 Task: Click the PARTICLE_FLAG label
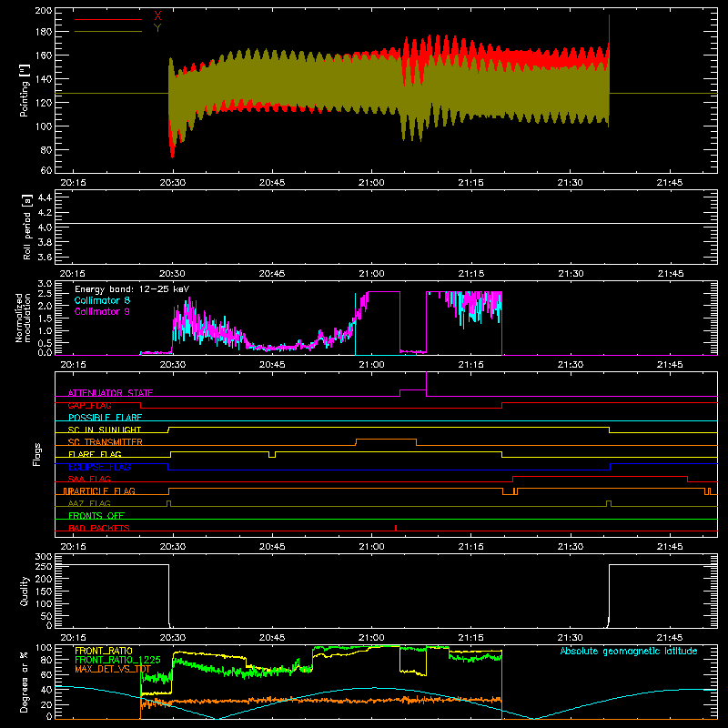[102, 491]
